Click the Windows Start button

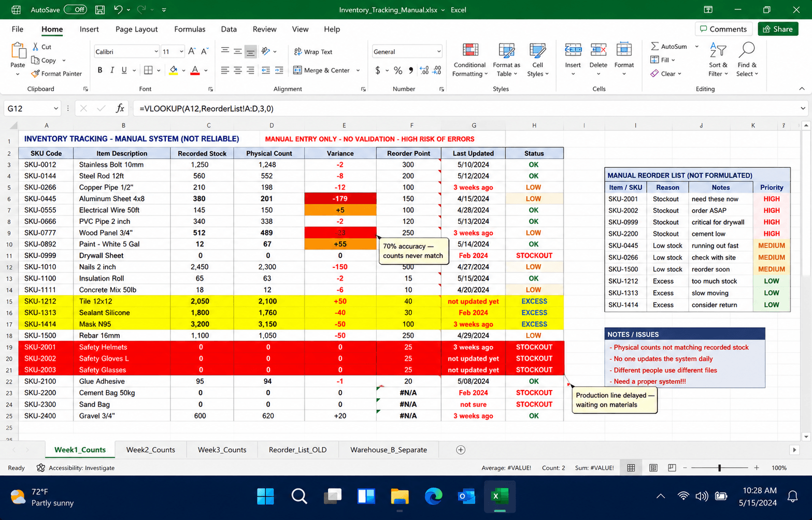(x=266, y=496)
